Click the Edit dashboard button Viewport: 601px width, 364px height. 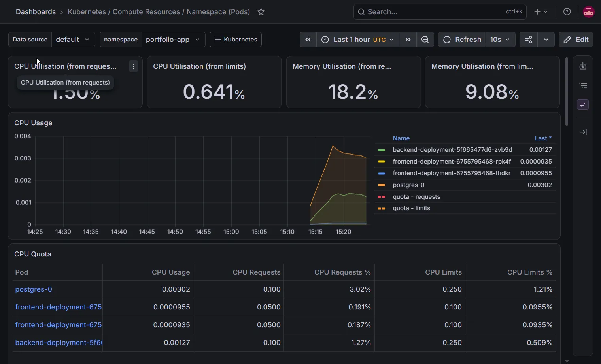click(576, 40)
